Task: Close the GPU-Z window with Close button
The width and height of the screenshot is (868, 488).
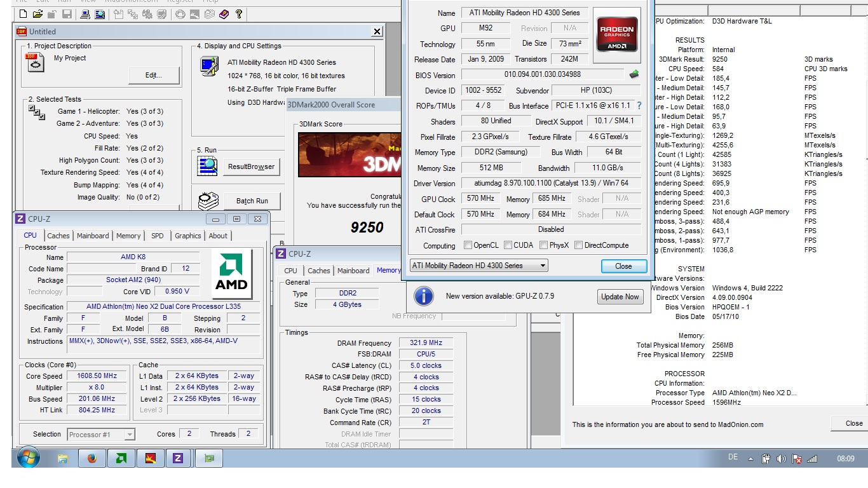Action: 623,266
